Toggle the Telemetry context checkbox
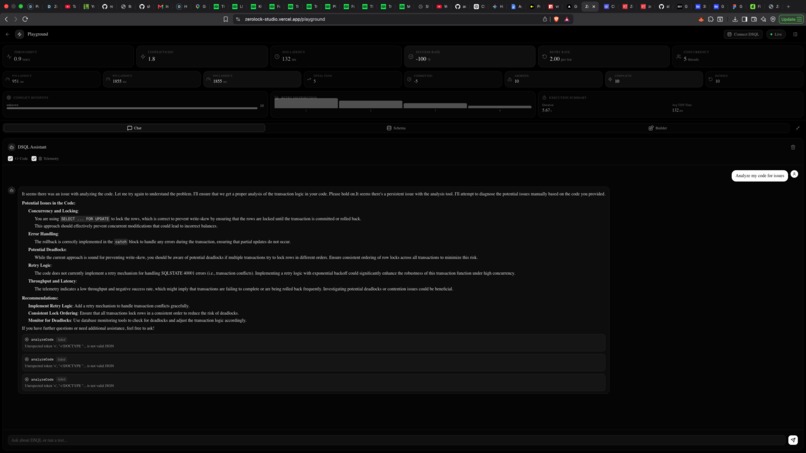 (34, 158)
